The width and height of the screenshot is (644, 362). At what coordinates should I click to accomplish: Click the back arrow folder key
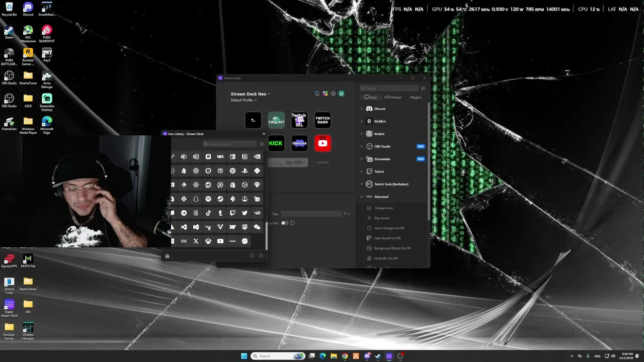(x=253, y=120)
